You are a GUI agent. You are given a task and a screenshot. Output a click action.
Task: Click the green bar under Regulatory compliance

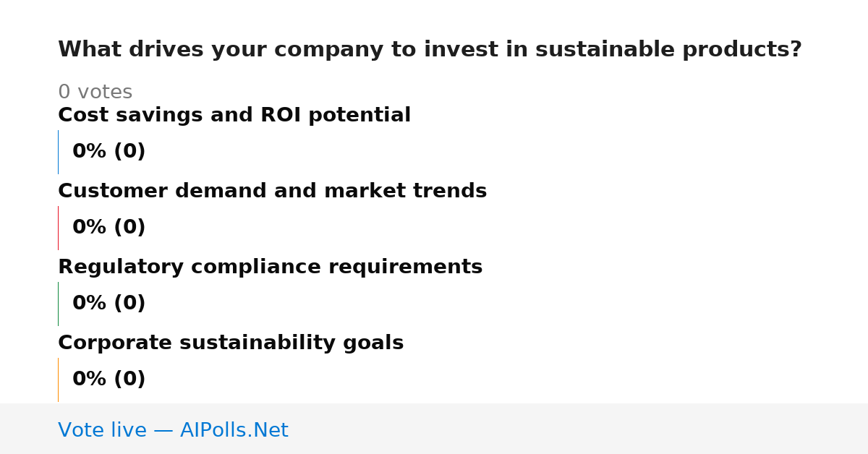click(x=58, y=304)
